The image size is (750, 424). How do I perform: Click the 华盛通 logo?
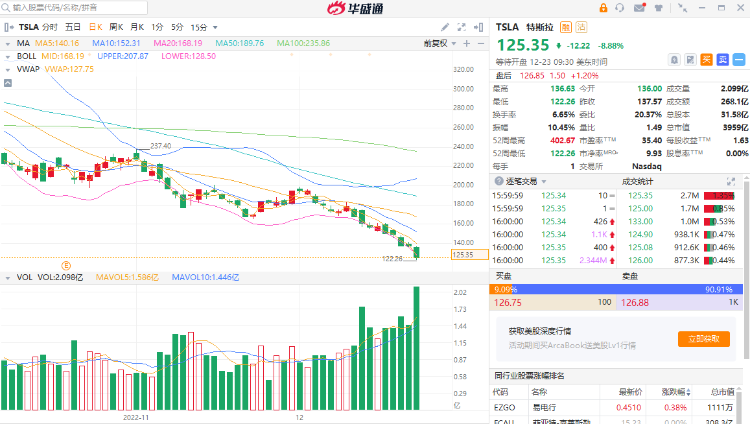[x=355, y=8]
